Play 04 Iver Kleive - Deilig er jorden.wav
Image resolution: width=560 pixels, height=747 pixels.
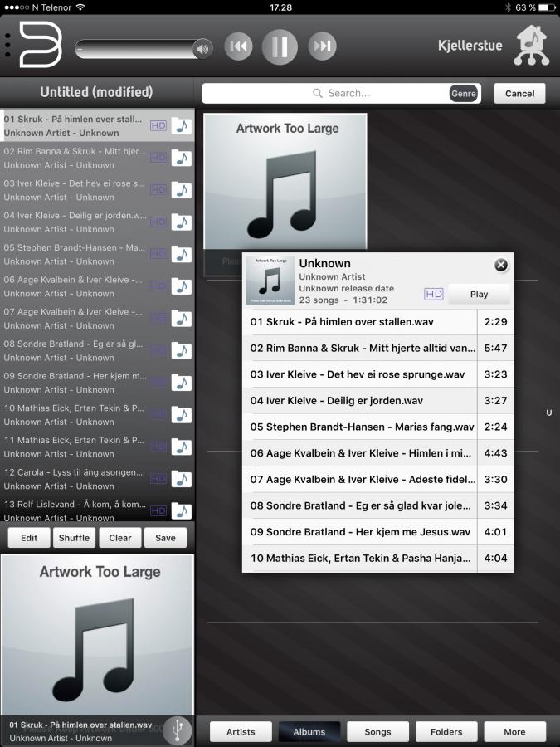coord(378,400)
